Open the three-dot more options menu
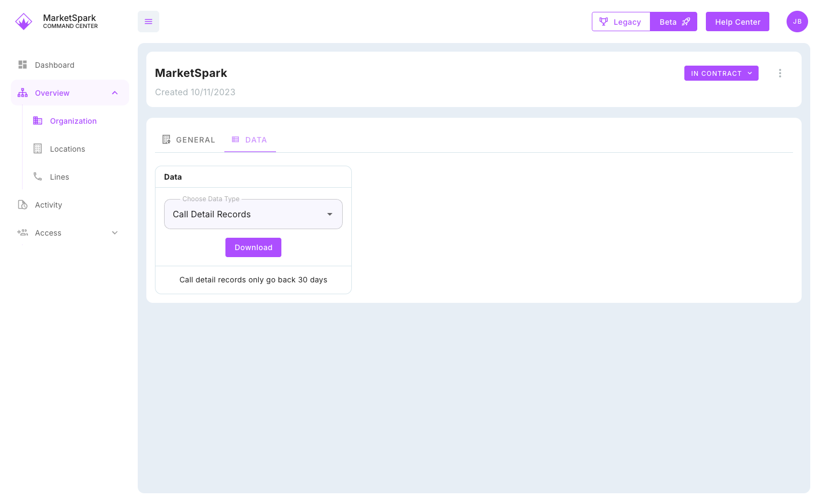821x504 pixels. point(780,73)
